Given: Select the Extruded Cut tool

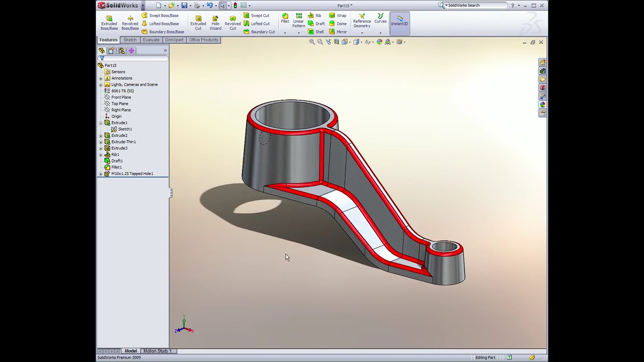Looking at the screenshot, I should pyautogui.click(x=198, y=23).
